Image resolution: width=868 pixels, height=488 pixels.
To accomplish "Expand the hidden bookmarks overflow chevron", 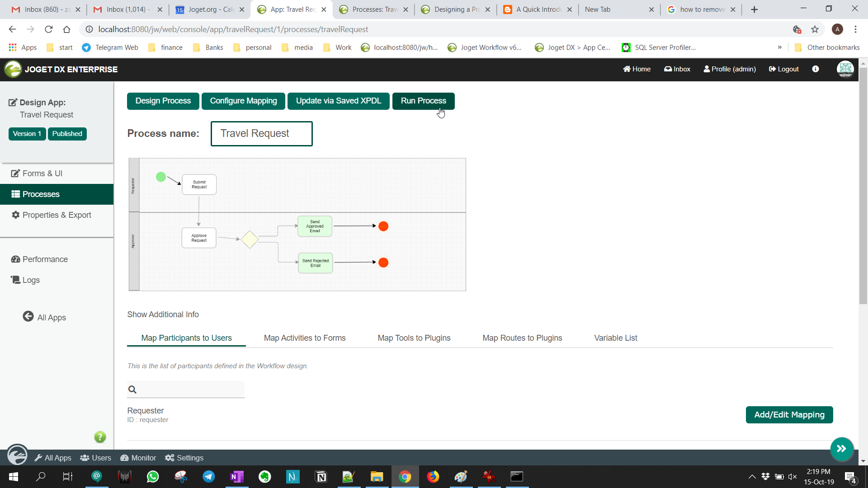I will click(x=779, y=47).
